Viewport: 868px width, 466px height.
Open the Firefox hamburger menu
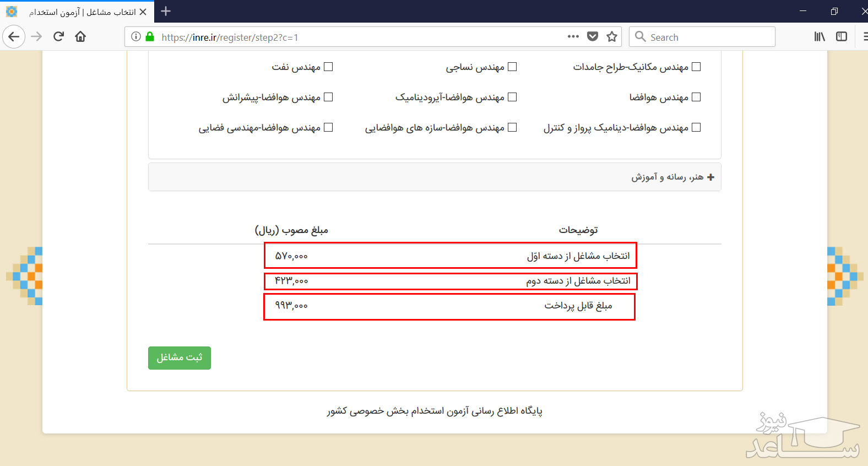point(864,37)
